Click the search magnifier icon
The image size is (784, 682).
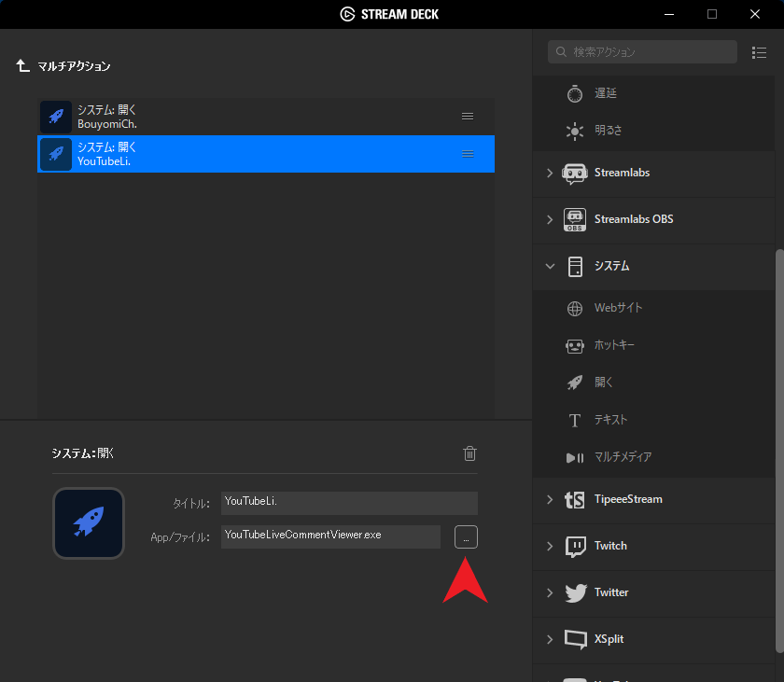click(x=561, y=51)
